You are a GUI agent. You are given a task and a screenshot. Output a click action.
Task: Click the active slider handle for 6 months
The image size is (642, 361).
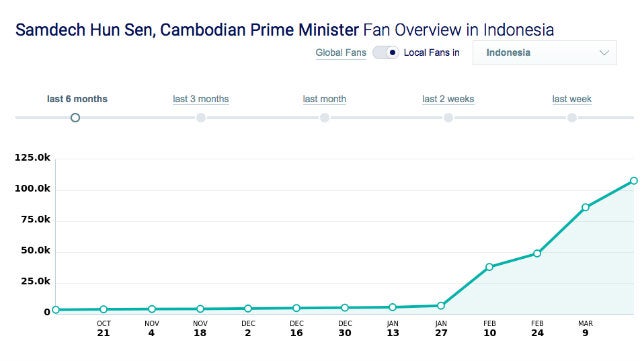[75, 118]
